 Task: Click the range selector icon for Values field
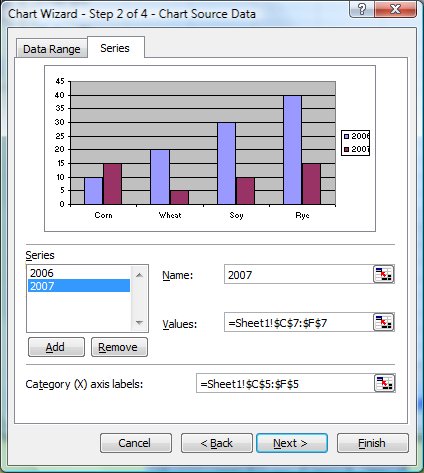[383, 322]
